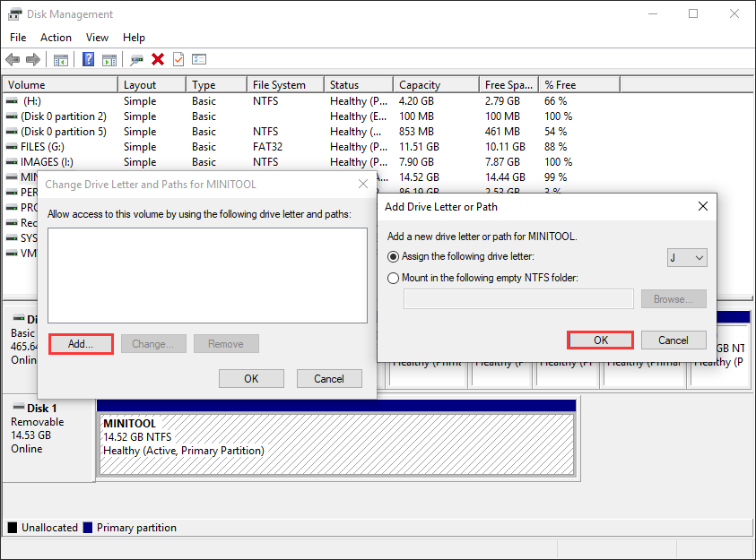Click the Forward navigation arrow icon
The height and width of the screenshot is (560, 756).
33,59
